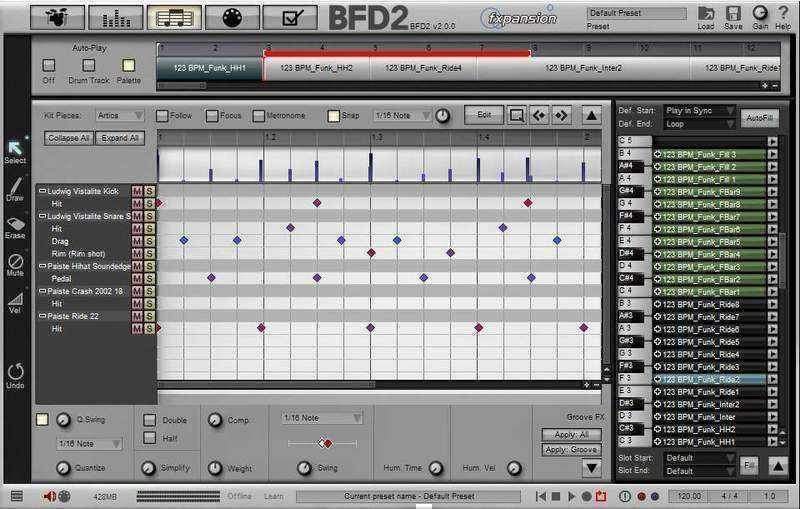Viewport: 800px width, 509px height.
Task: Select the Draw pencil tool
Action: [x=15, y=189]
